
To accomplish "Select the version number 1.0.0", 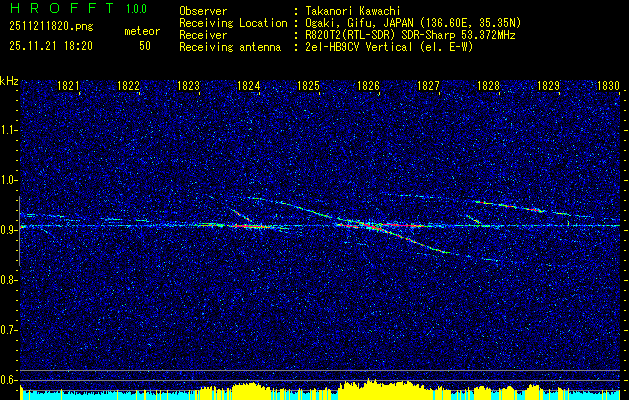I will (x=136, y=9).
